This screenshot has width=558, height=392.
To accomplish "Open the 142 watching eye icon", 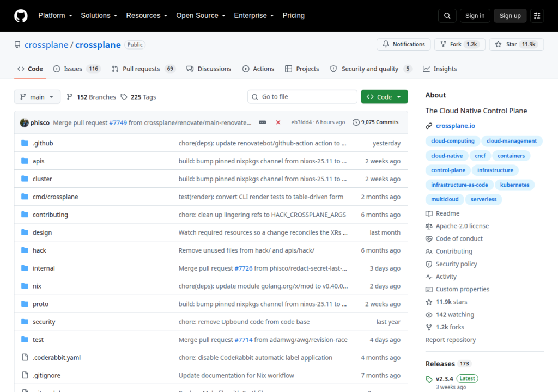I will click(x=429, y=315).
